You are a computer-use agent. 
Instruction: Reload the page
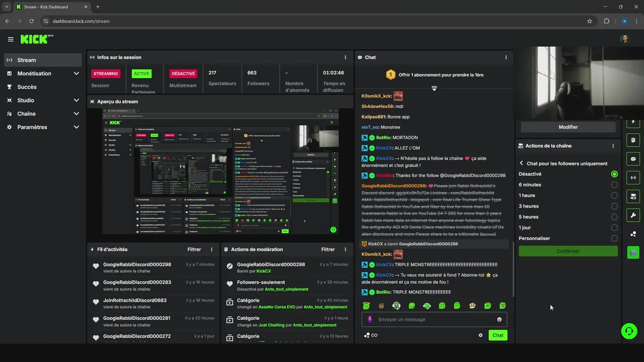(x=32, y=21)
